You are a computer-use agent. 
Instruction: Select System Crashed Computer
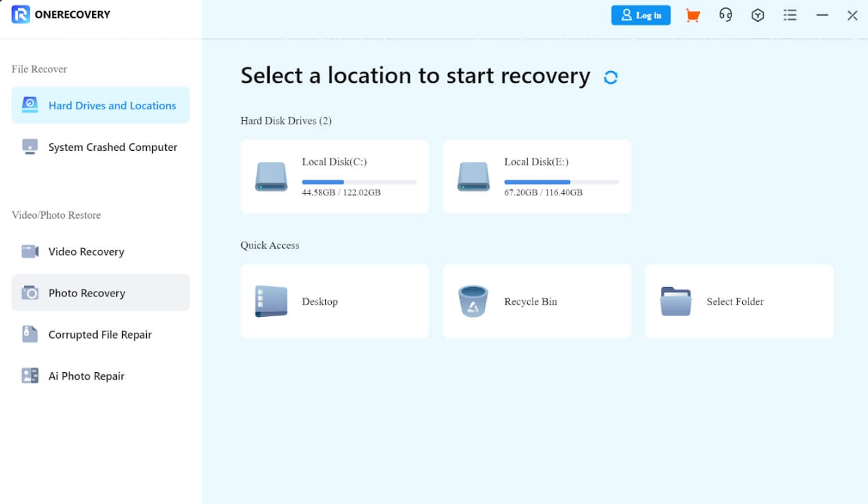(112, 147)
